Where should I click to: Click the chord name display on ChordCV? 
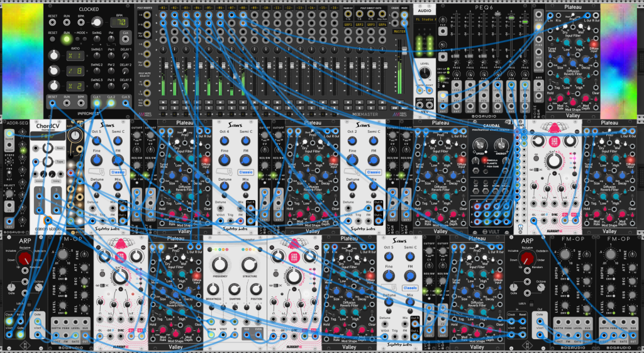point(47,135)
